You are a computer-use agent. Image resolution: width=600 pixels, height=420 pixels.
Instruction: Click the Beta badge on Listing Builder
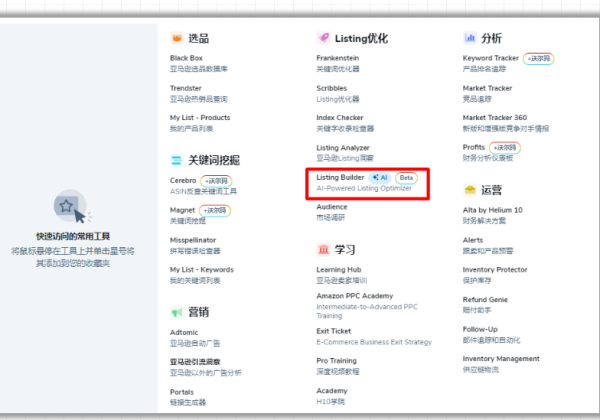point(406,177)
